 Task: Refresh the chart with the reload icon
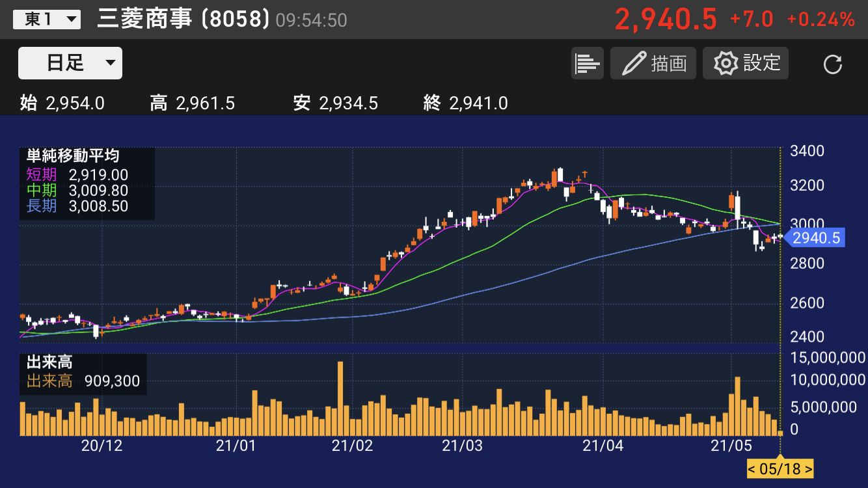(x=832, y=64)
